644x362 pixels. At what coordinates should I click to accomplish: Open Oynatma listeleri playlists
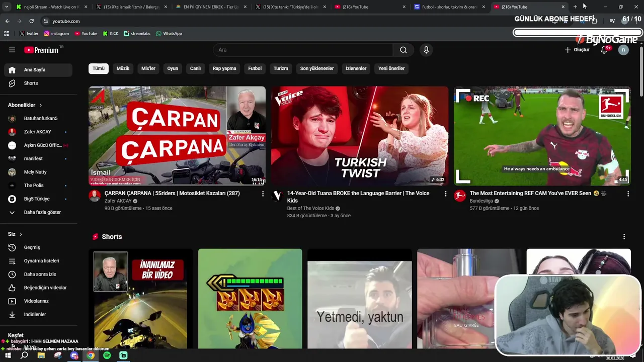click(38, 261)
